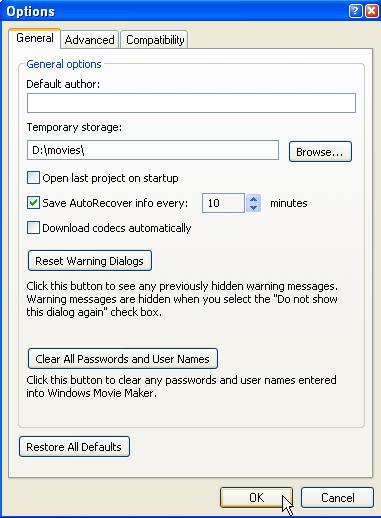Confirm settings with OK button
The height and width of the screenshot is (518, 381).
pyautogui.click(x=256, y=498)
